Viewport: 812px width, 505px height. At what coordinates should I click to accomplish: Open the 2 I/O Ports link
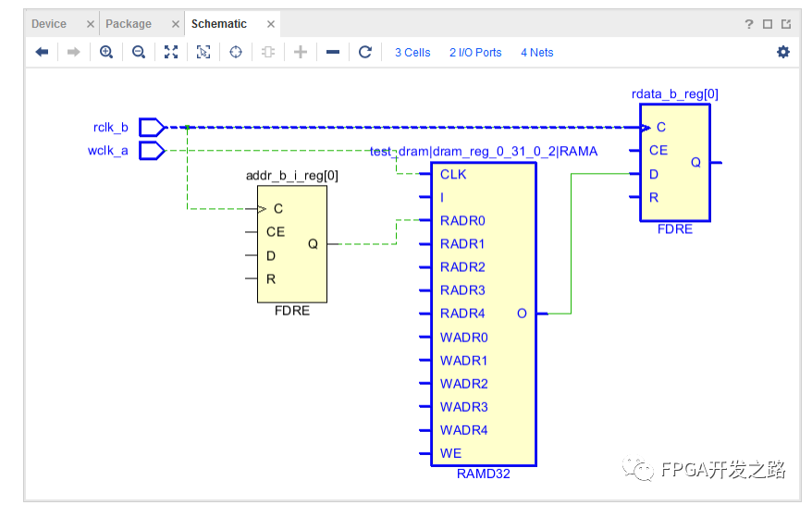point(475,53)
